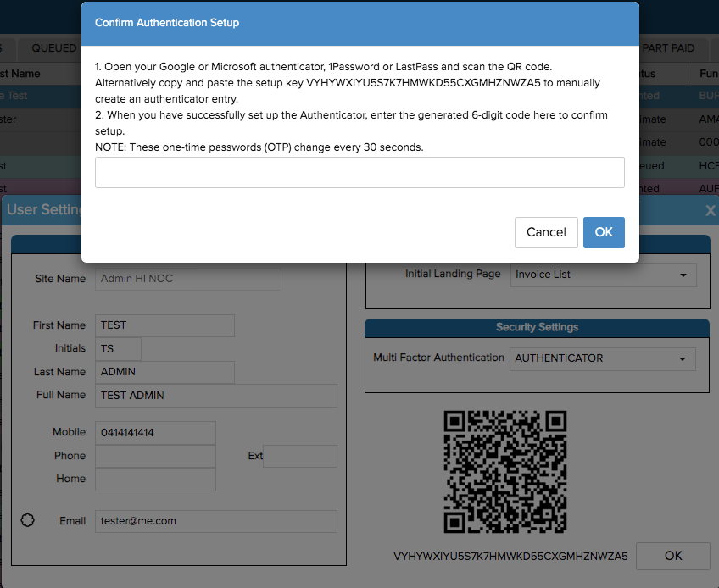Confirm authentication setup with blue OK
Screen dimensions: 719x588
pyautogui.click(x=604, y=232)
